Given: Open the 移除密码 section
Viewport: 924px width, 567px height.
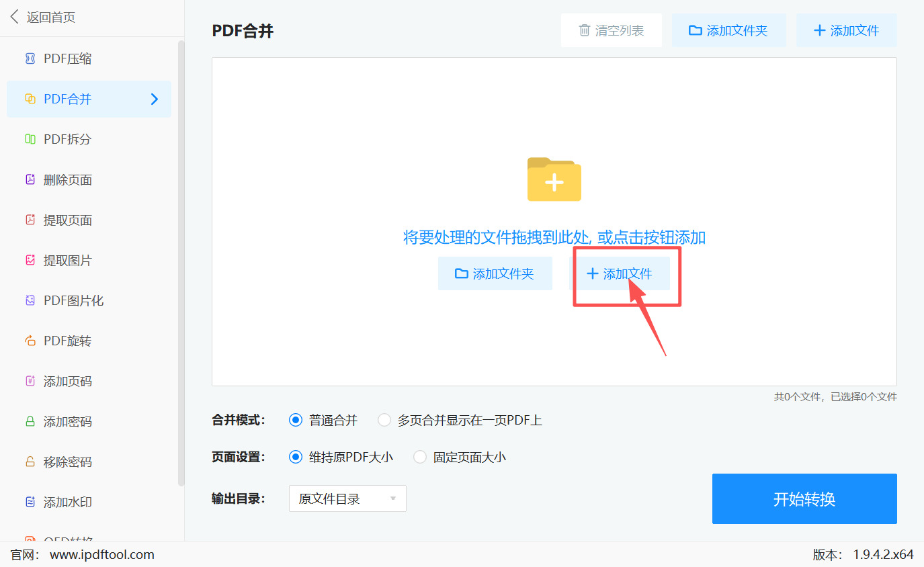Looking at the screenshot, I should tap(67, 462).
